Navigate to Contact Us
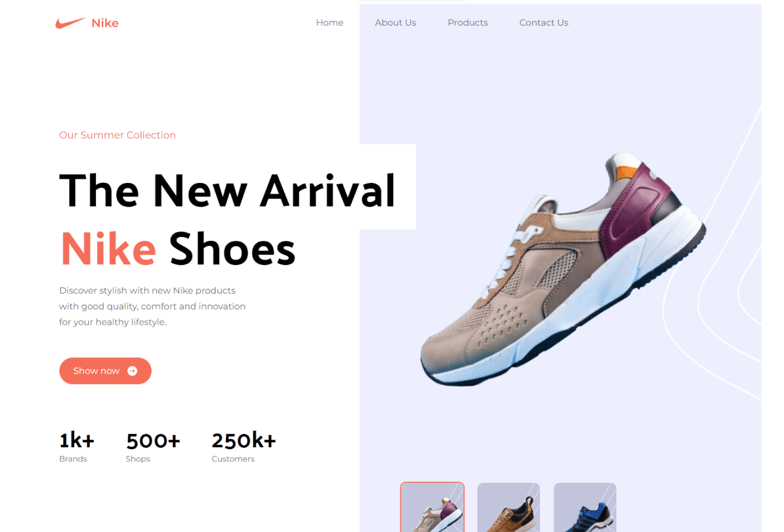The width and height of the screenshot is (784, 532). click(x=543, y=22)
